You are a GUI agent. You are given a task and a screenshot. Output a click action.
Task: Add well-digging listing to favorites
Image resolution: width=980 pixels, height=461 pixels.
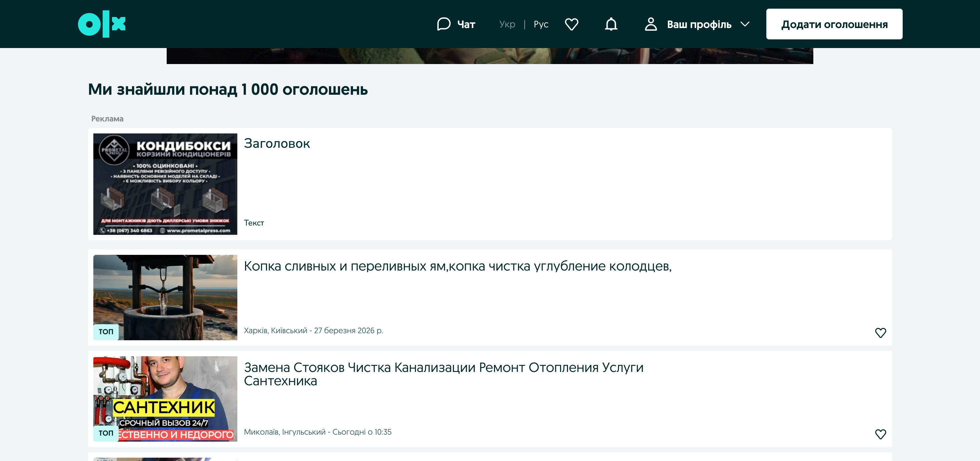[880, 332]
